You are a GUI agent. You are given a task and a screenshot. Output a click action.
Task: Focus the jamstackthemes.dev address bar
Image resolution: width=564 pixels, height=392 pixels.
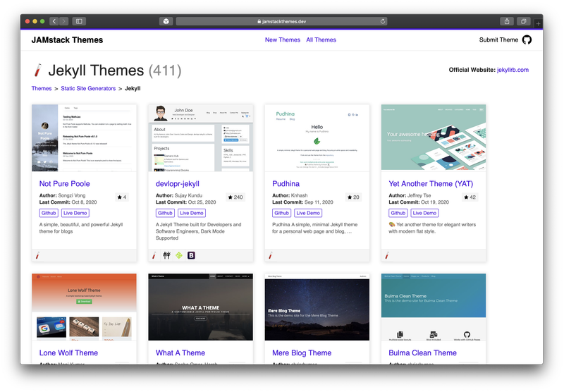[281, 21]
